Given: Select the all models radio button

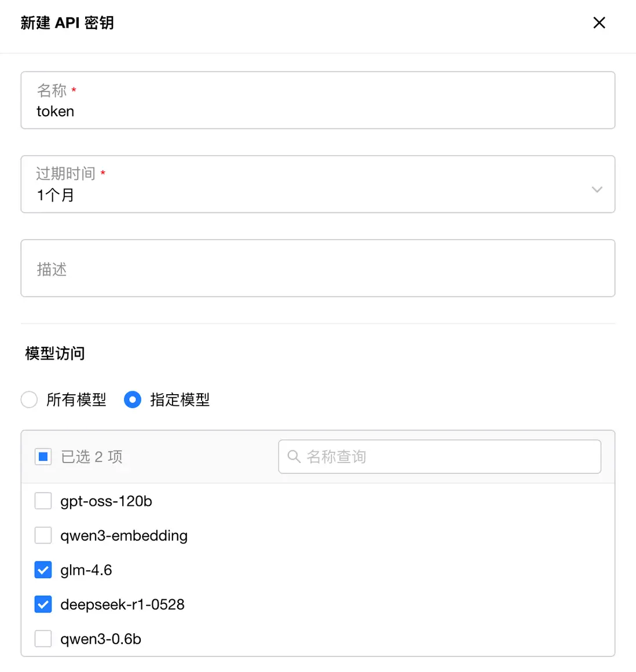Looking at the screenshot, I should click(29, 399).
